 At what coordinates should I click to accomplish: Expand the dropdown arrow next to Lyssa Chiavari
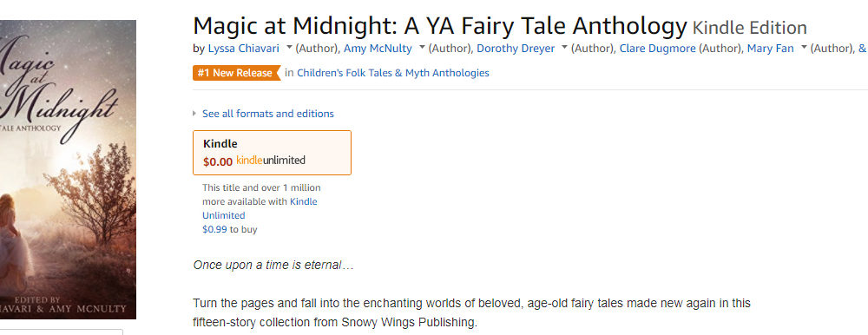point(289,48)
